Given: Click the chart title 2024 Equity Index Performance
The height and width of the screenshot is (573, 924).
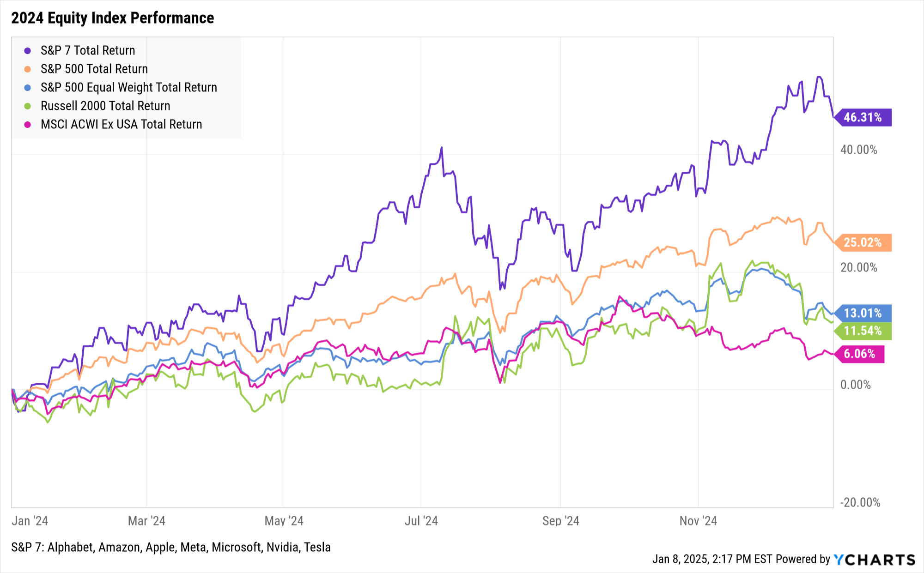Looking at the screenshot, I should [113, 18].
